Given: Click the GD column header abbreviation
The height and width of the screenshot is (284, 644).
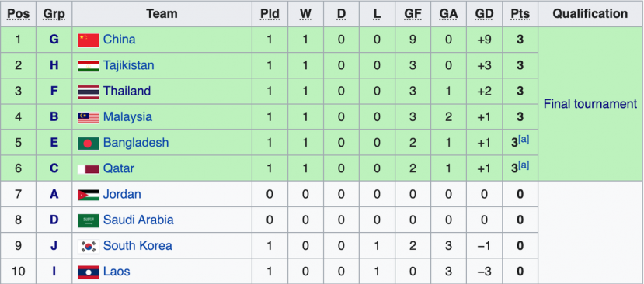Looking at the screenshot, I should click(x=484, y=13).
